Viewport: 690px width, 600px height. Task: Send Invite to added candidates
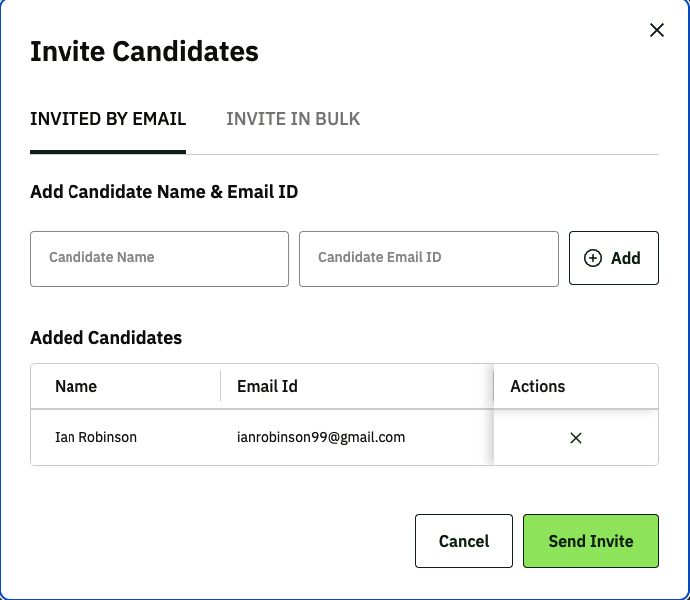coord(591,541)
